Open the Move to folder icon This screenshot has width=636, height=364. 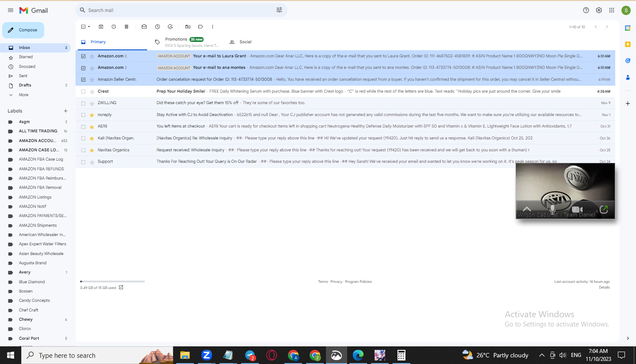188,27
